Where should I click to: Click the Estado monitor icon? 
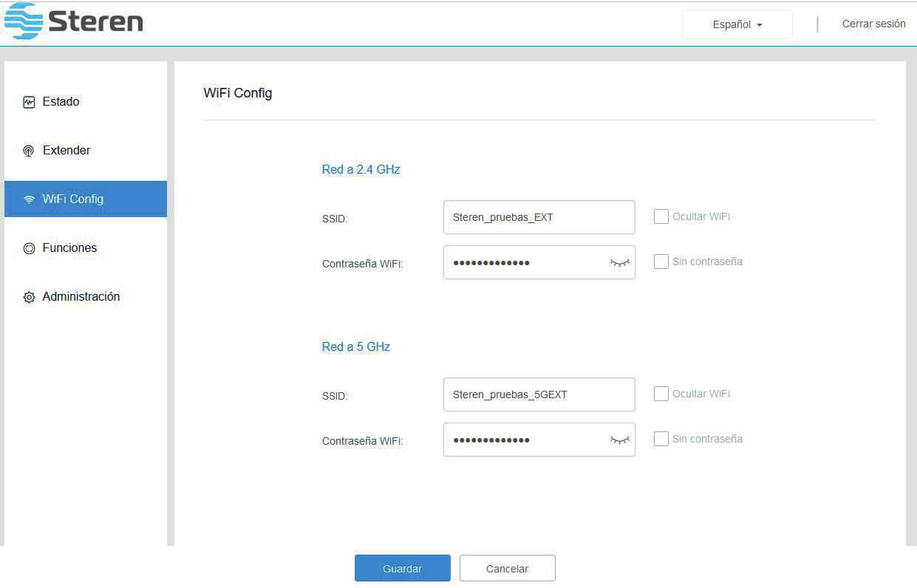pyautogui.click(x=29, y=102)
